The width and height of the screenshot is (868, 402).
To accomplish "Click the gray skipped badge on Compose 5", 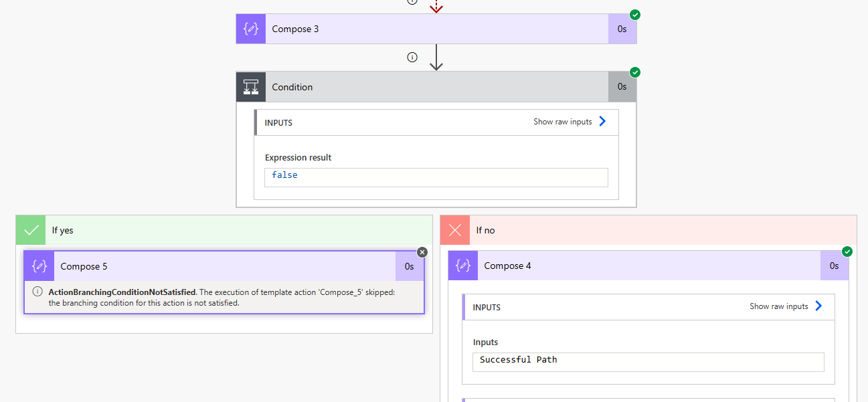I will point(422,252).
